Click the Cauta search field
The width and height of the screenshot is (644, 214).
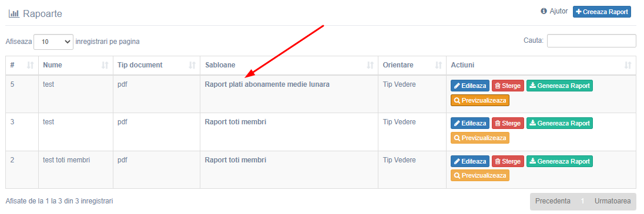(592, 40)
